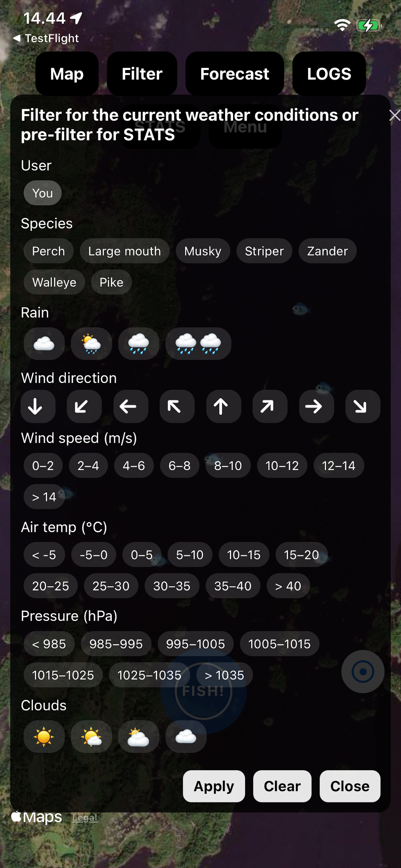Tap the Apply button

click(214, 786)
